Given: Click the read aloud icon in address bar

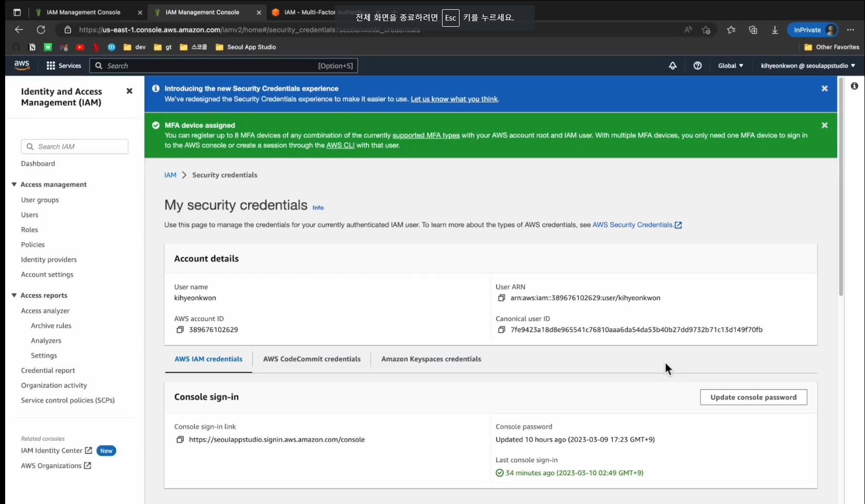Looking at the screenshot, I should [x=688, y=30].
